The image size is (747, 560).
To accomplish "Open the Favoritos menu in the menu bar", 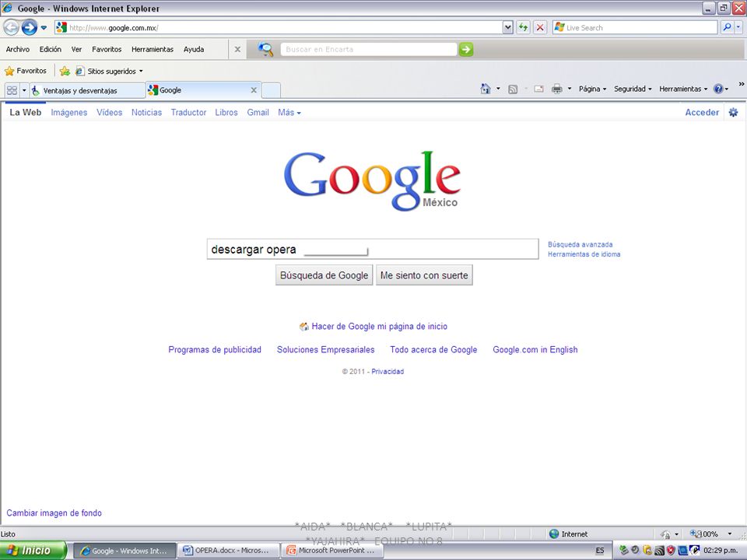I will pos(107,49).
